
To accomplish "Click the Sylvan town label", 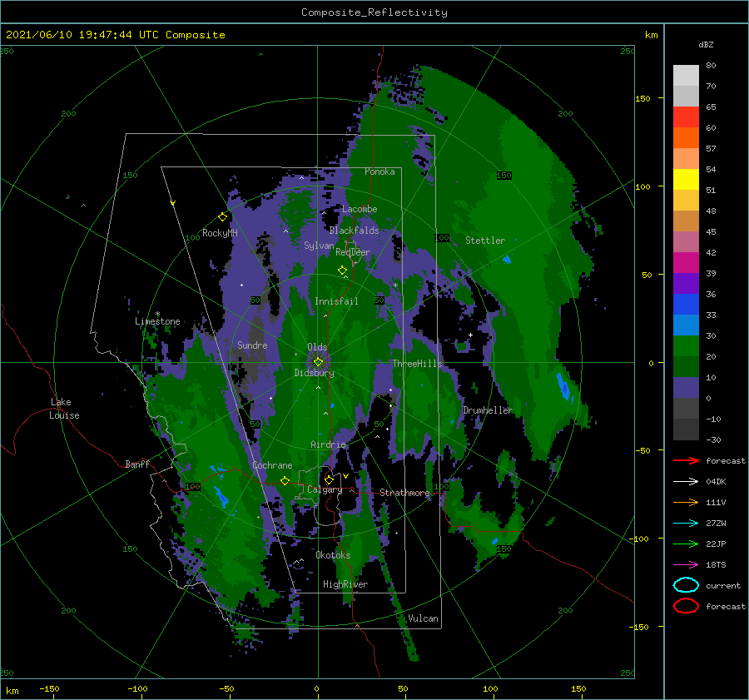I will point(319,246).
